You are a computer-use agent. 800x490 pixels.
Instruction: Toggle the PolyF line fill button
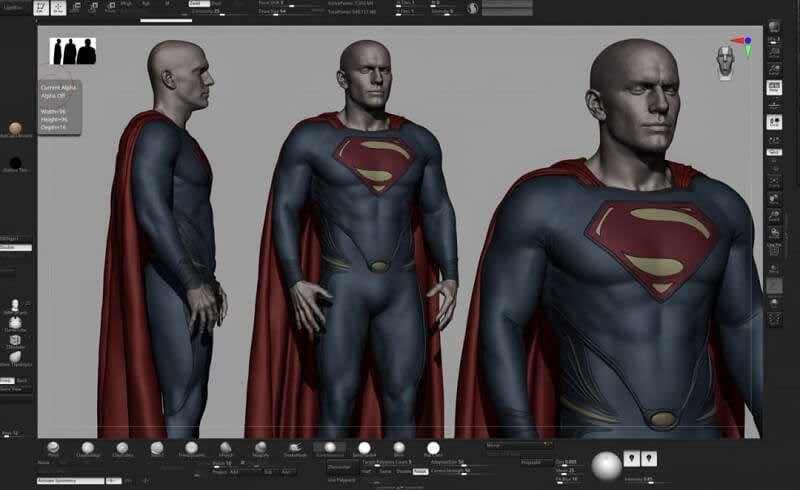tap(774, 250)
